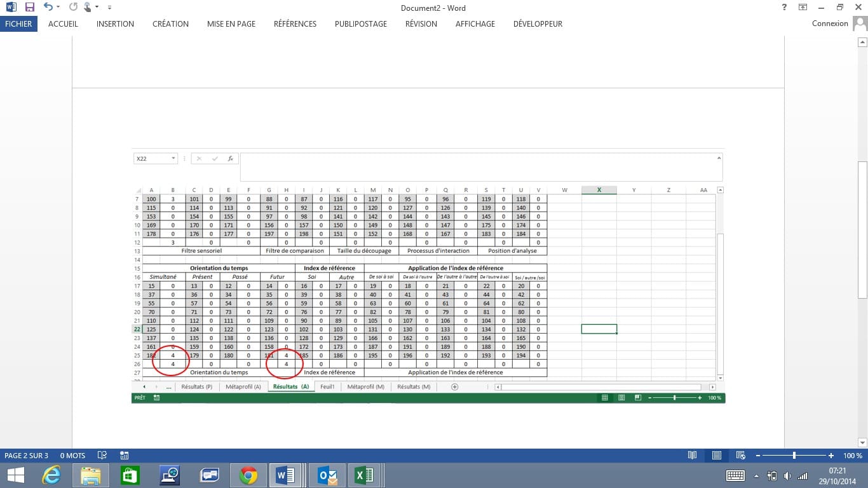The image size is (868, 488).
Task: Launch Google Chrome from the taskbar
Action: point(248,475)
